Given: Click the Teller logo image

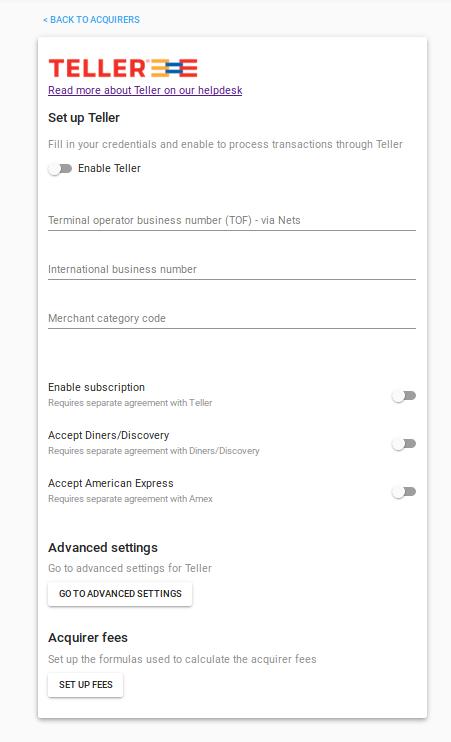Looking at the screenshot, I should pos(123,68).
